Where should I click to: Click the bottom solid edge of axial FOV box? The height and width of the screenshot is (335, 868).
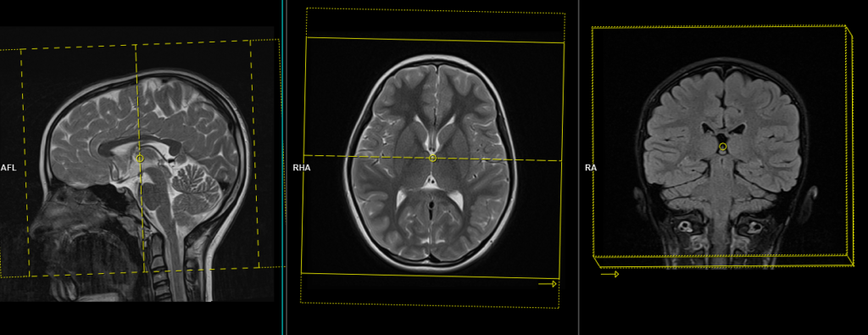pyautogui.click(x=431, y=275)
